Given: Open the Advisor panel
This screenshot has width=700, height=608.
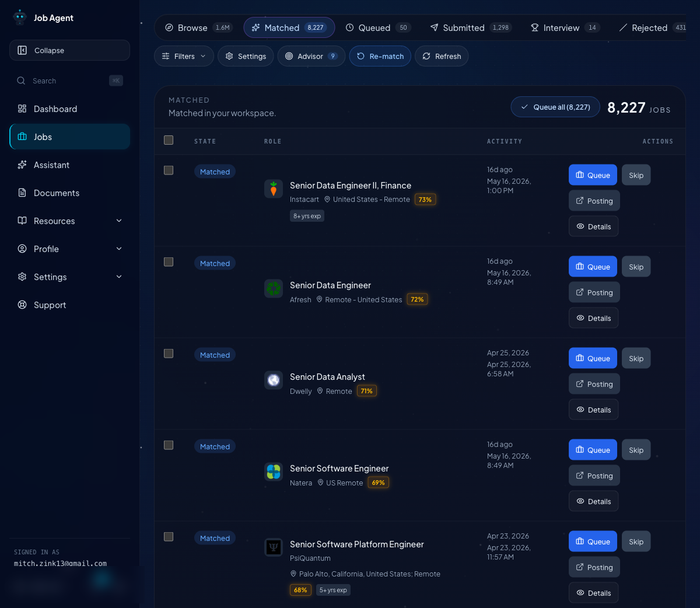Looking at the screenshot, I should (311, 56).
